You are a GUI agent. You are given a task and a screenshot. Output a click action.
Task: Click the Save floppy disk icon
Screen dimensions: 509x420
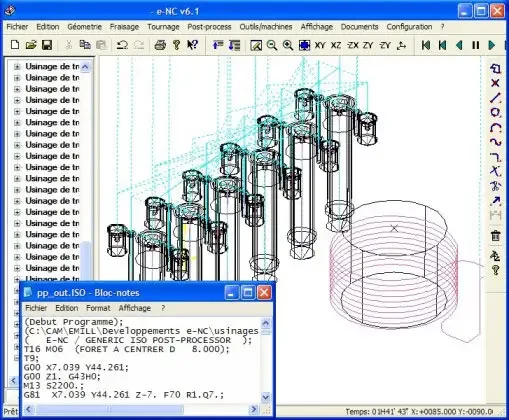[47, 45]
